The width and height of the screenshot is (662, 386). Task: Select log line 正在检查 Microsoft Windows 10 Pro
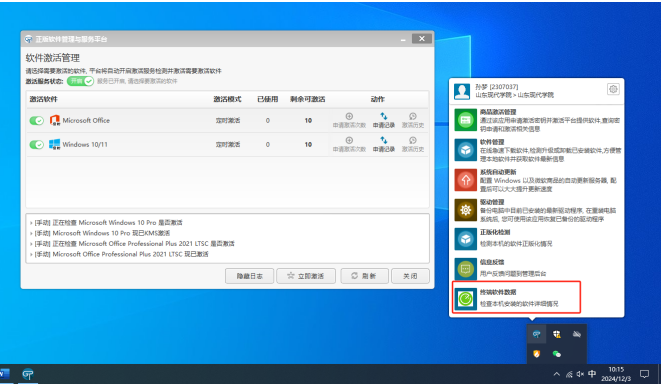pos(107,223)
